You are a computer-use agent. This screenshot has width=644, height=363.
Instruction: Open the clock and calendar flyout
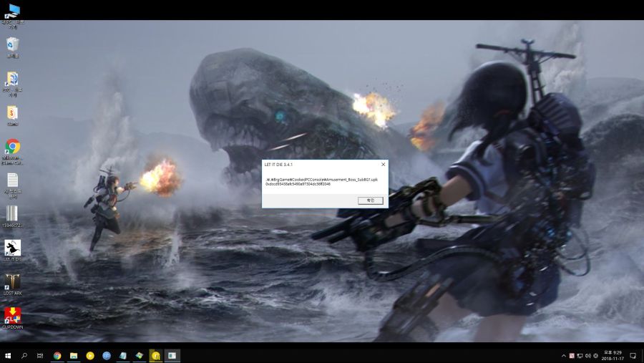click(x=612, y=355)
